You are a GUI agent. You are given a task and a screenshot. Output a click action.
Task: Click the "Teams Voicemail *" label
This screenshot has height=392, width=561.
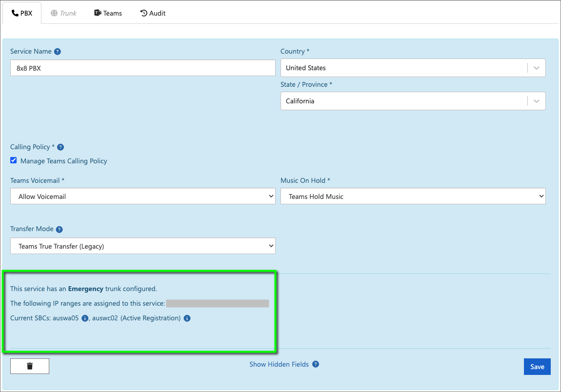tap(37, 180)
